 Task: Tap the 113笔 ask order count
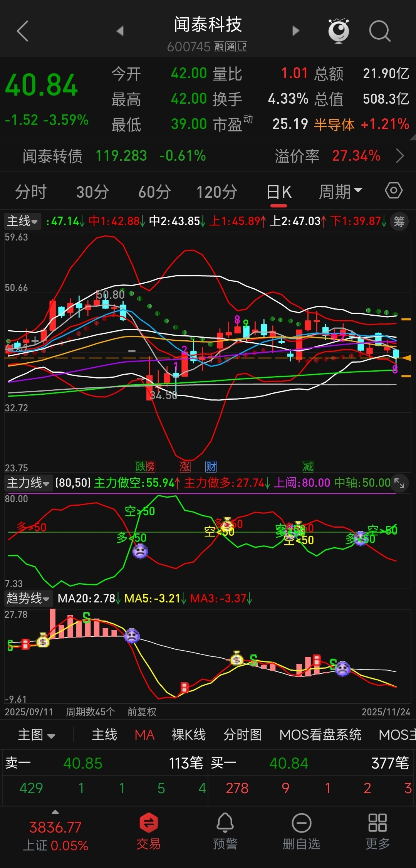(186, 763)
